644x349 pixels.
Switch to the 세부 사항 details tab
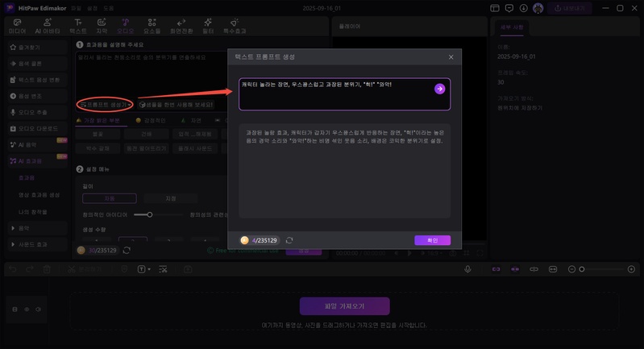[512, 27]
